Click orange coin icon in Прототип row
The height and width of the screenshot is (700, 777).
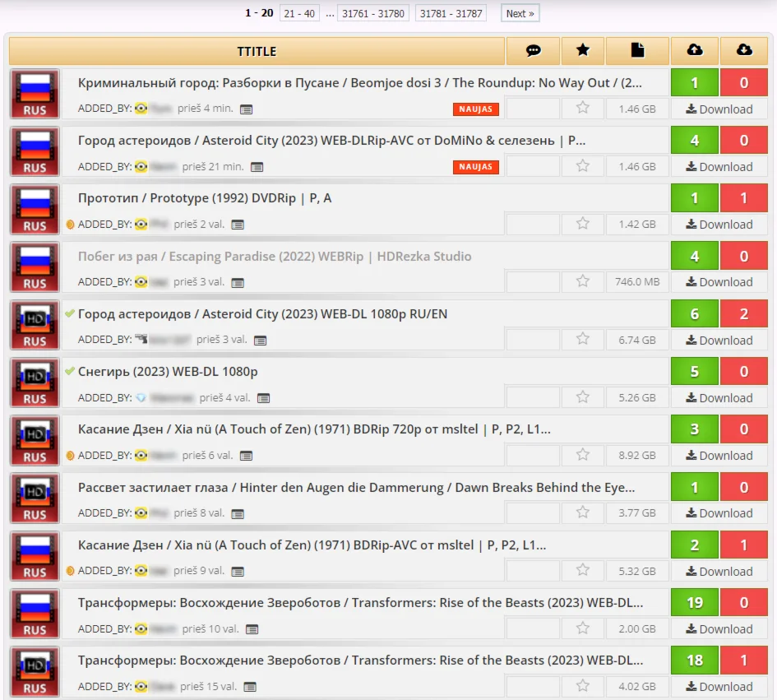coord(71,225)
